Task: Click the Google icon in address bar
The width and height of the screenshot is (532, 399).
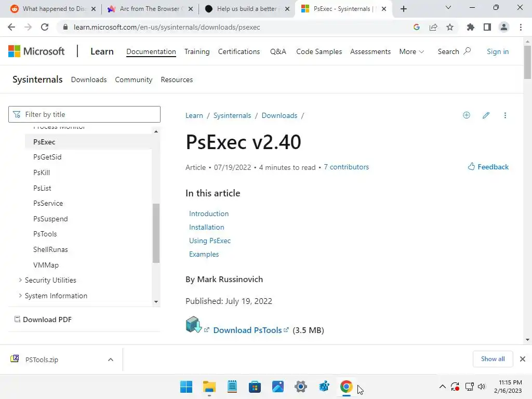Action: (x=417, y=27)
